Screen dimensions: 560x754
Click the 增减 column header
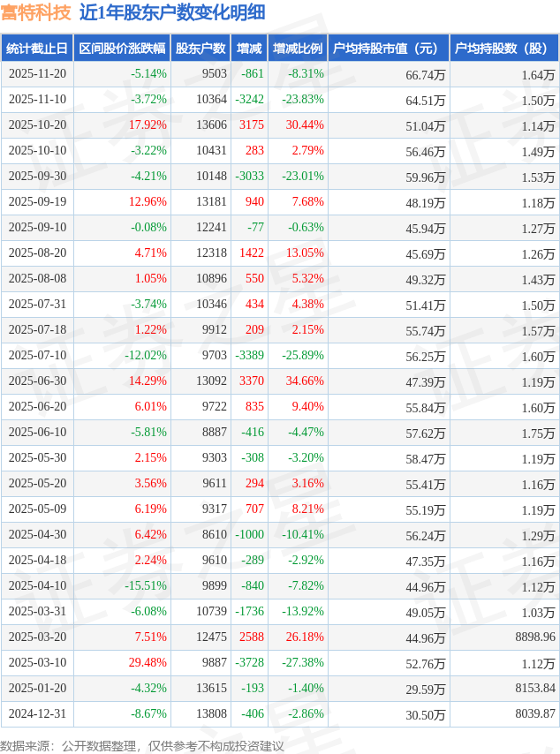click(249, 49)
